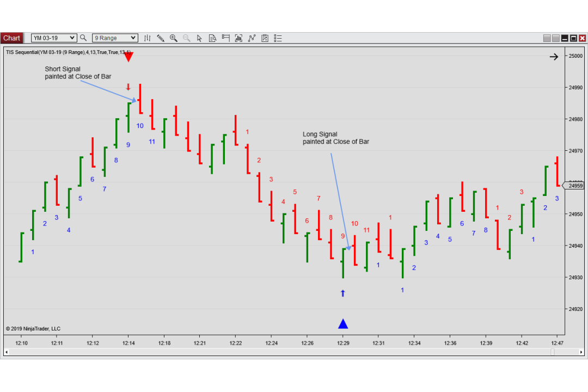The height and width of the screenshot is (392, 588).
Task: Click the chart properties icon
Action: [265, 38]
